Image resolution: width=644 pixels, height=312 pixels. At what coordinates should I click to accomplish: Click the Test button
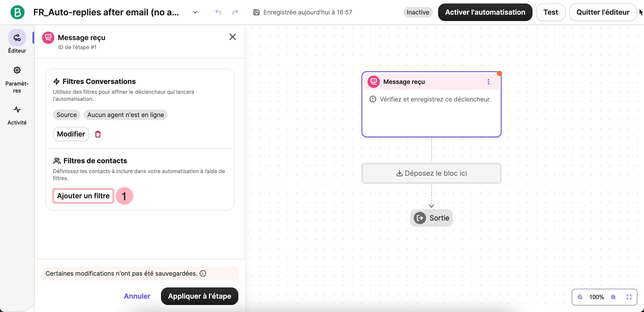click(x=550, y=12)
